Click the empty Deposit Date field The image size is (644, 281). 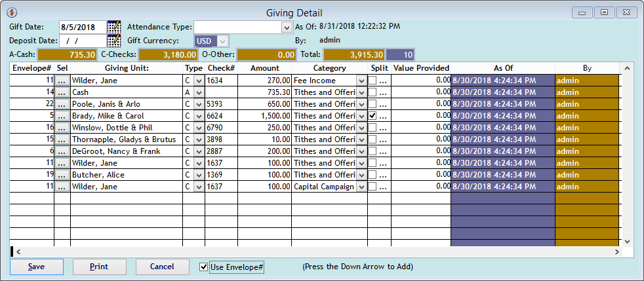coord(83,41)
